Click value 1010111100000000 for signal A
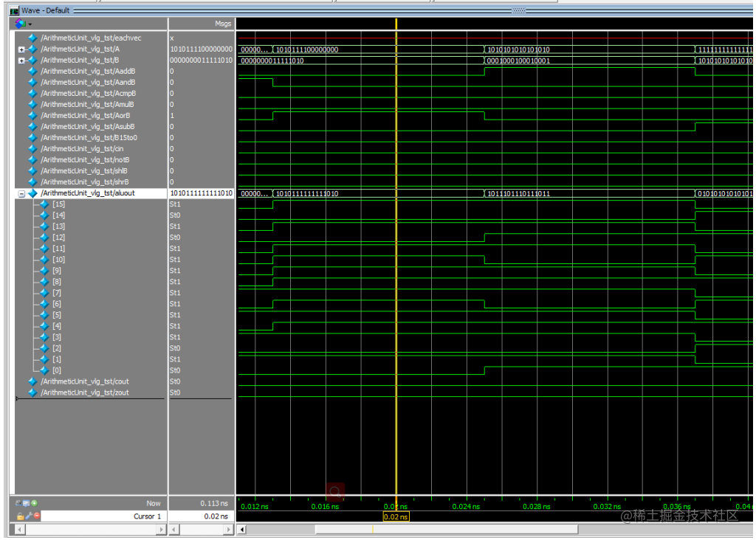 click(201, 49)
